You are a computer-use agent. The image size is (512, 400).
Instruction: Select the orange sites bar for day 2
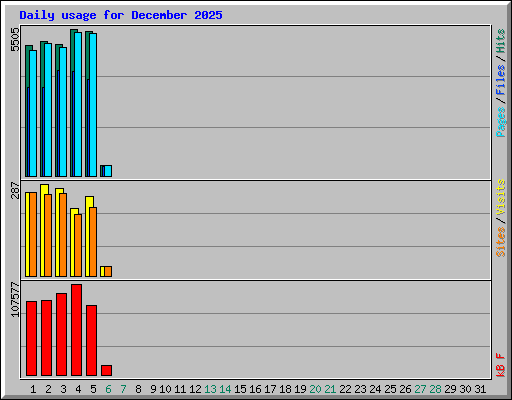click(x=48, y=235)
